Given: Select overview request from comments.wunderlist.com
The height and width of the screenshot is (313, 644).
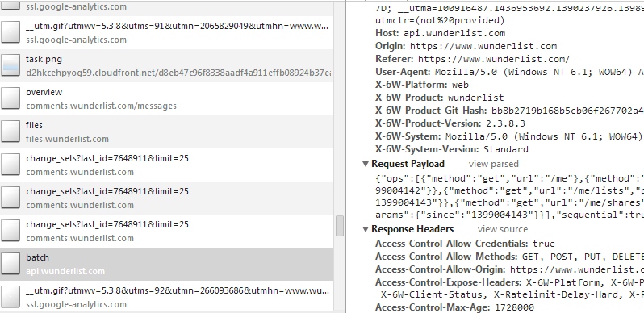Looking at the screenshot, I should tap(167, 99).
